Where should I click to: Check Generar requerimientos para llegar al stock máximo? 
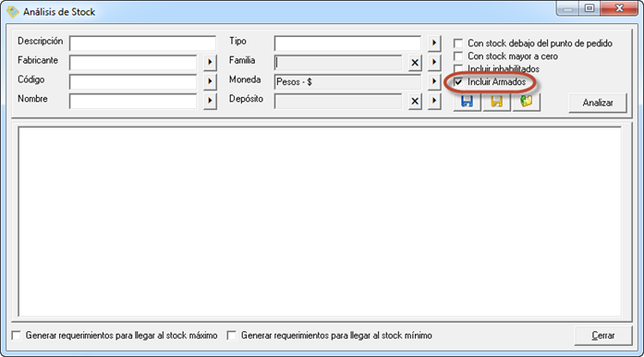click(x=17, y=336)
